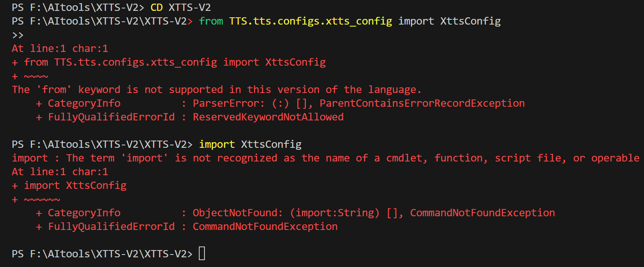Click the green 'from' keyword in the command
The image size is (644, 267).
point(211,21)
